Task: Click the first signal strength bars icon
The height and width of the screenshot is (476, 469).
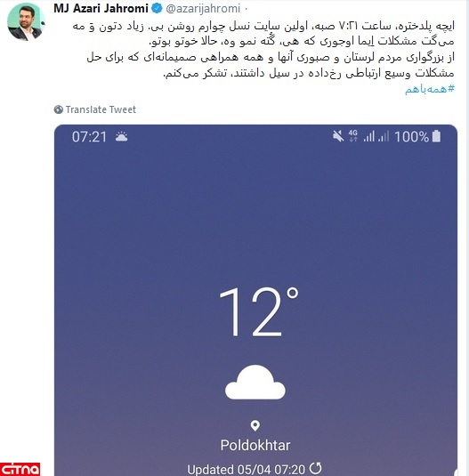Action: [x=369, y=136]
